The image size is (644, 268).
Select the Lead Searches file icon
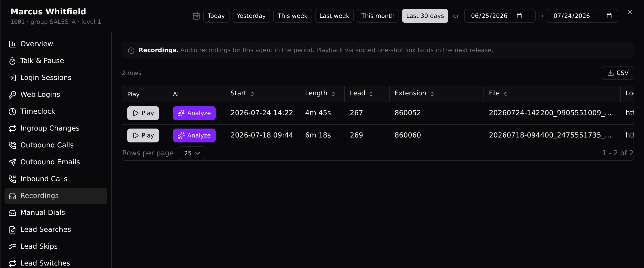pos(12,230)
